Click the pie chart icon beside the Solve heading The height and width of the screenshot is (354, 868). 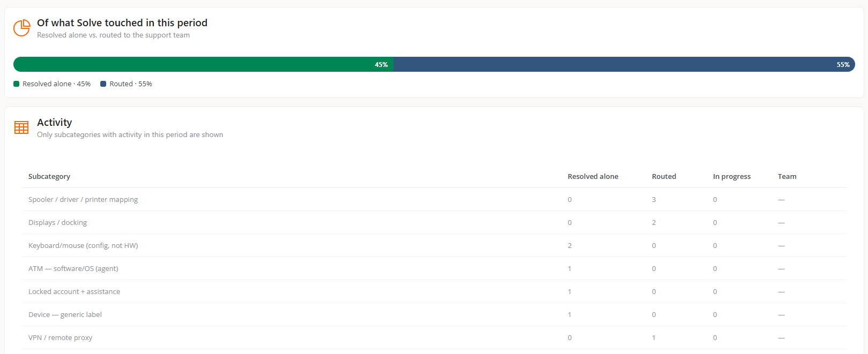point(21,28)
